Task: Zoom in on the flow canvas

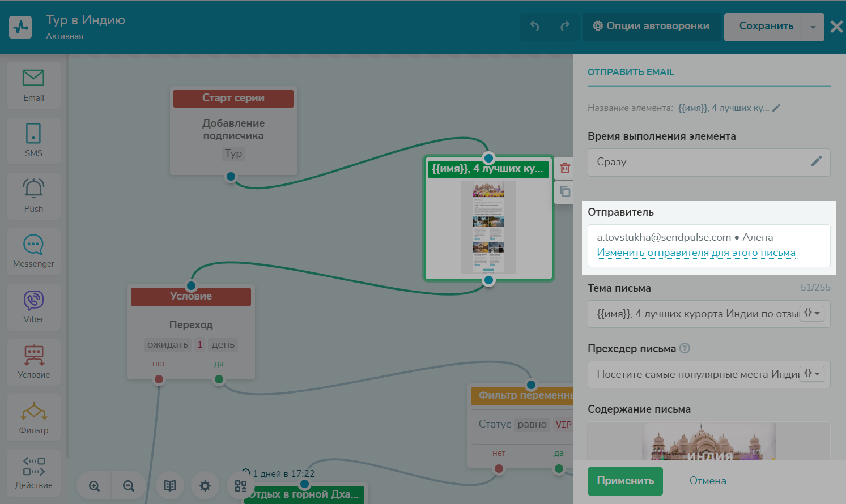Action: point(94,486)
